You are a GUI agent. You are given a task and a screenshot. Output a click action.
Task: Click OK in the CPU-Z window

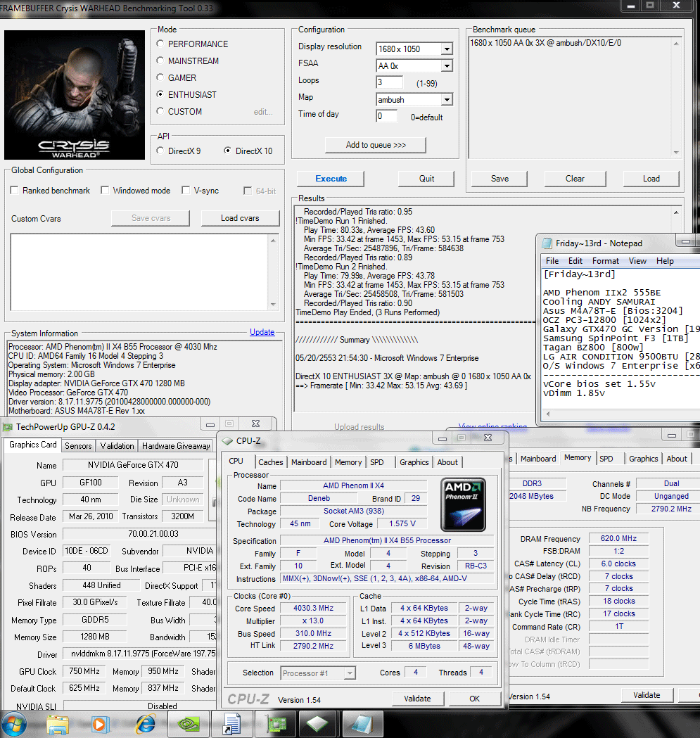474,699
